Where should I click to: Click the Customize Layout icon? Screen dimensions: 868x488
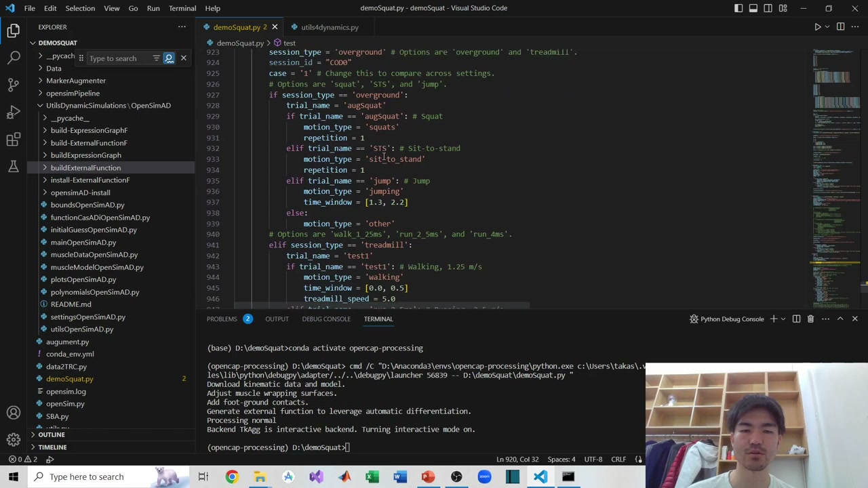[x=783, y=8]
